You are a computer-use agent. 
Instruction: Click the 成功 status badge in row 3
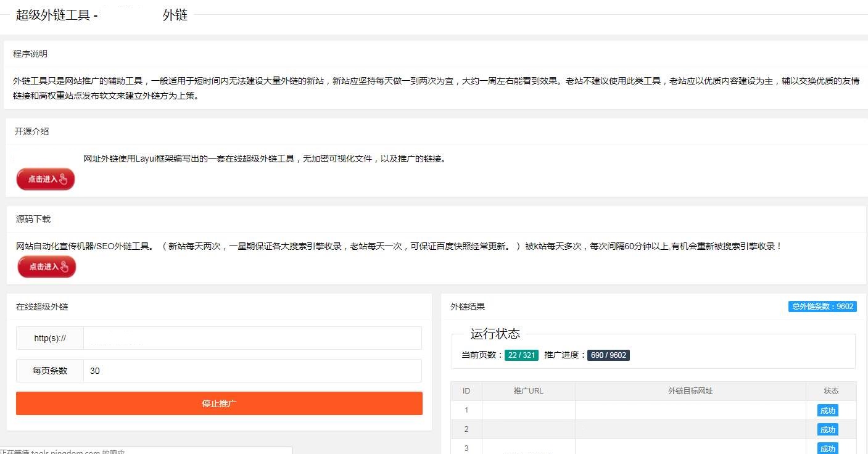[827, 448]
